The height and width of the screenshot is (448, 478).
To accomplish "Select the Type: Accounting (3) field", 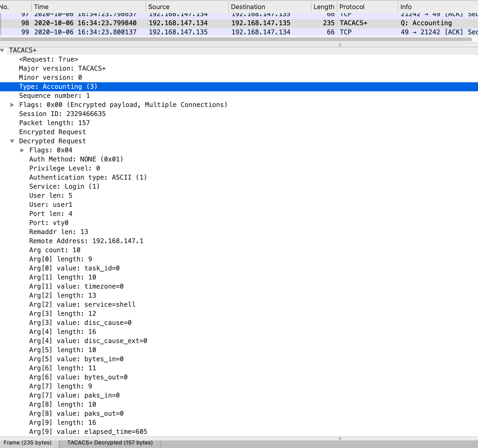I will tap(239, 87).
